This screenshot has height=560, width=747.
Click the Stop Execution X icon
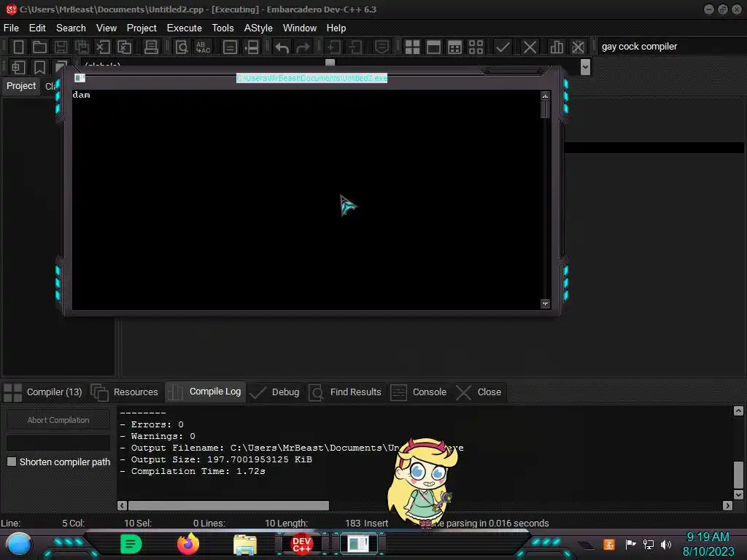point(530,47)
